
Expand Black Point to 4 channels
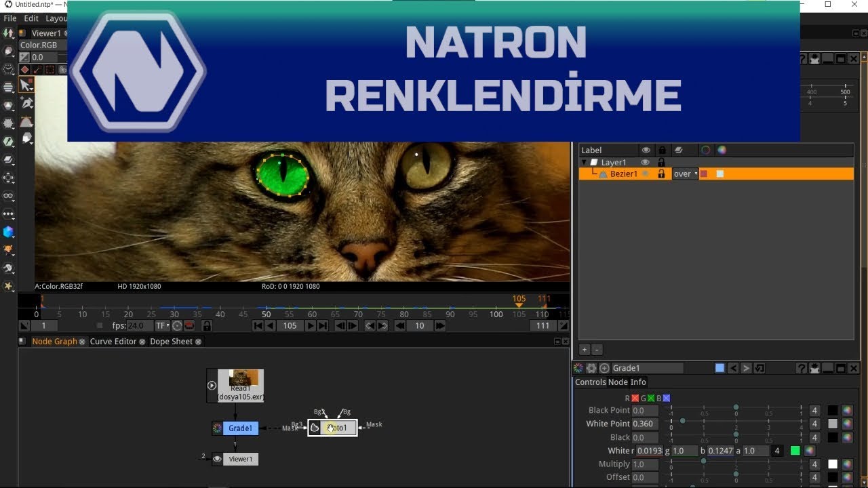tap(815, 410)
